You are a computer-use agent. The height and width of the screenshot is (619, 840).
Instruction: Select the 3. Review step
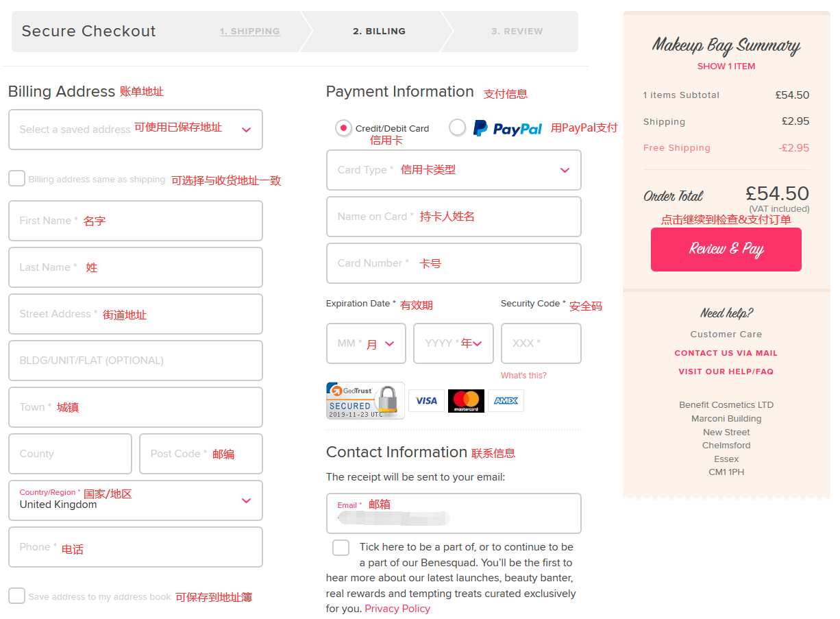tap(517, 32)
